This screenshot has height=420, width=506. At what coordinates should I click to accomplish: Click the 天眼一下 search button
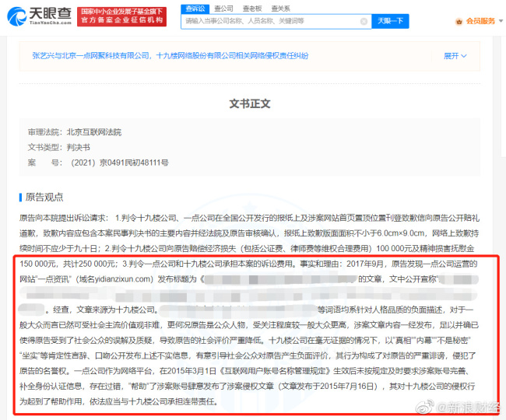click(x=390, y=21)
